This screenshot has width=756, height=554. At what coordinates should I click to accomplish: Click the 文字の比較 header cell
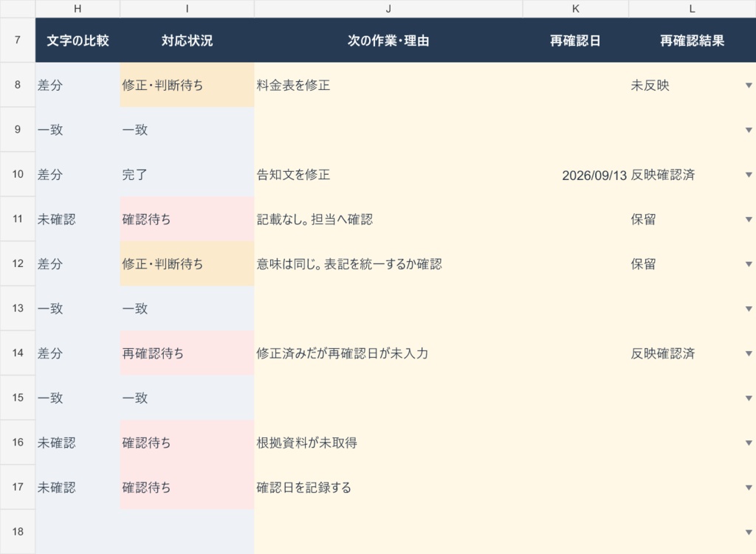78,41
